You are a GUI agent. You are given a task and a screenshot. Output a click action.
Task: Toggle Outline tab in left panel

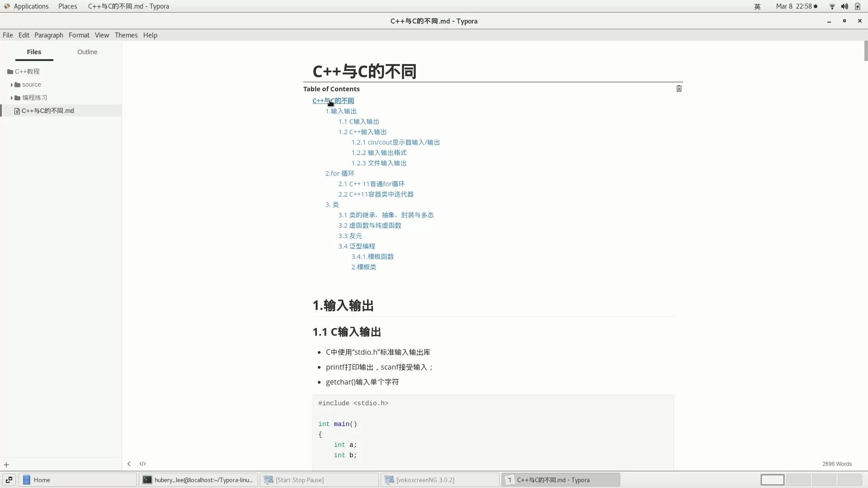88,52
